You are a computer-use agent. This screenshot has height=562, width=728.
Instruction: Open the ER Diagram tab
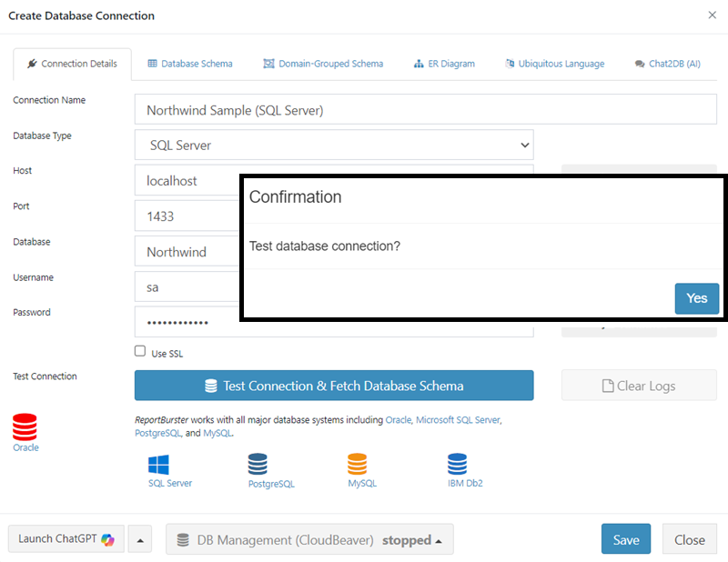[444, 64]
